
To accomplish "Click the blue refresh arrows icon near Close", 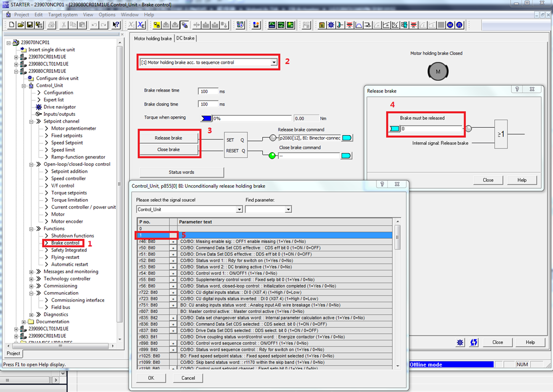I will click(473, 342).
